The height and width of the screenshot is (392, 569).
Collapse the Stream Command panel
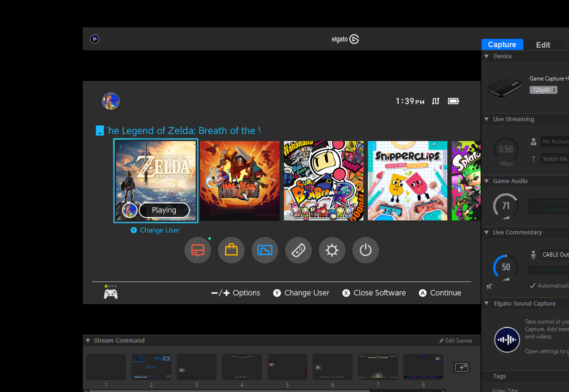click(88, 340)
